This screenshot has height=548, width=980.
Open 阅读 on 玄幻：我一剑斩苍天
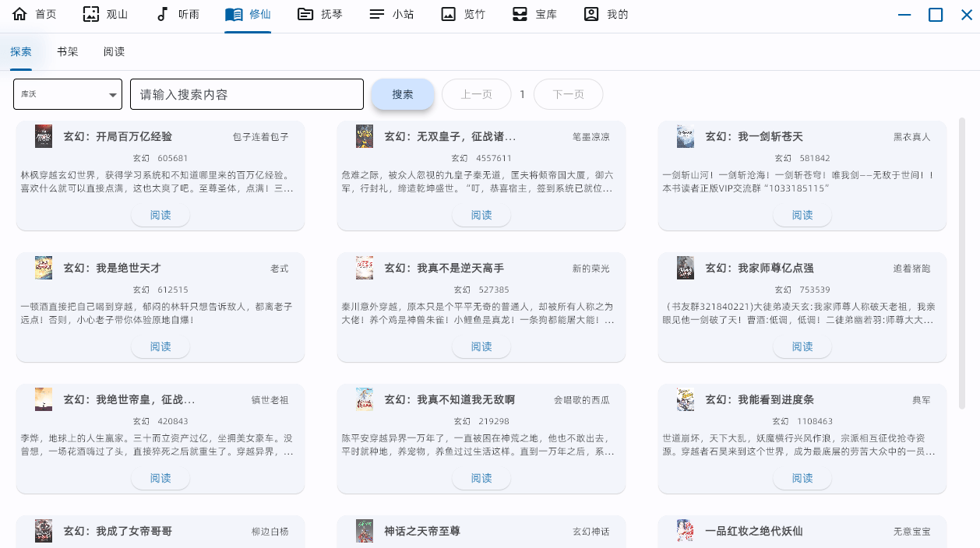point(802,215)
